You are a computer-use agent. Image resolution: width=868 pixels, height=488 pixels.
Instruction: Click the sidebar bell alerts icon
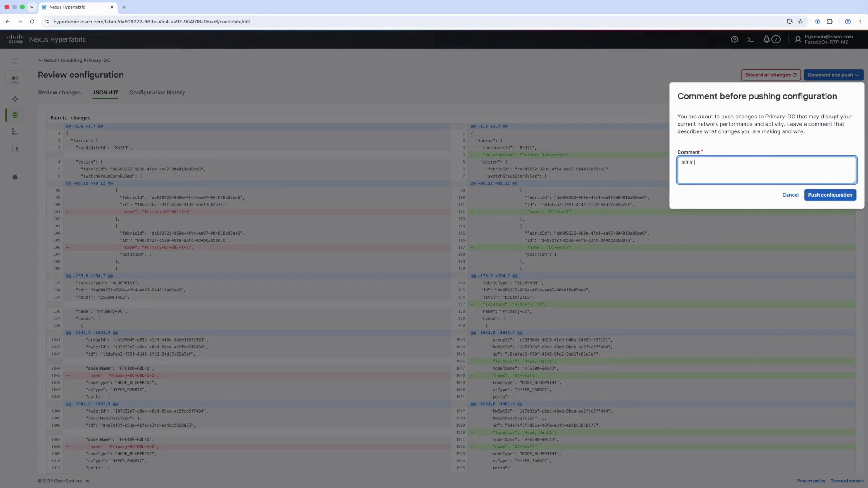tap(15, 178)
